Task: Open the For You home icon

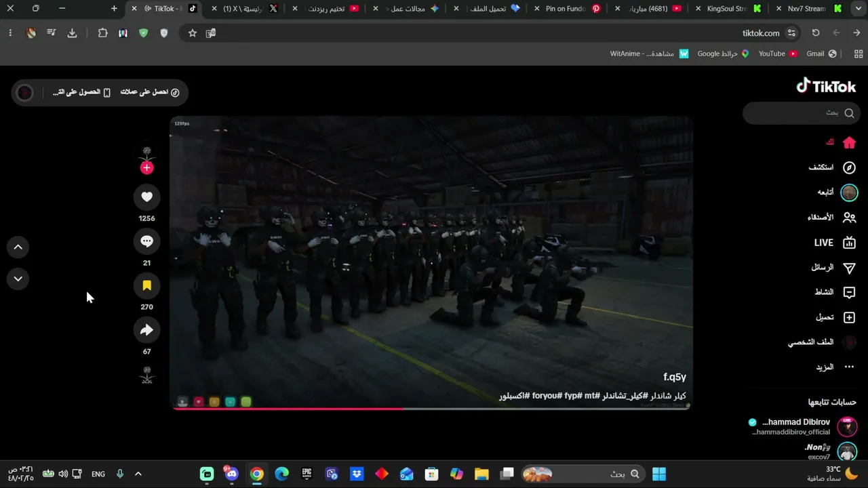Action: click(849, 143)
